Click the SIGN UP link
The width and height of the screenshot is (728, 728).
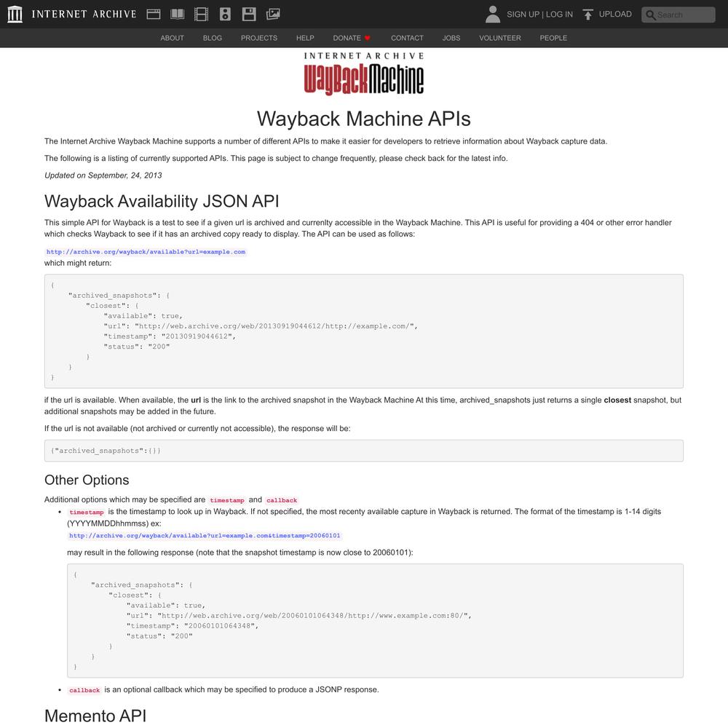click(523, 15)
